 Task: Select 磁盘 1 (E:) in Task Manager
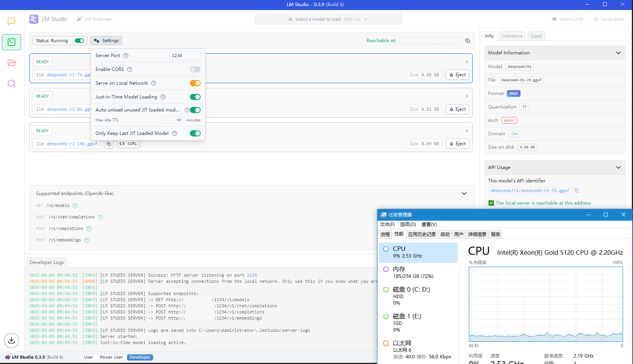click(418, 323)
